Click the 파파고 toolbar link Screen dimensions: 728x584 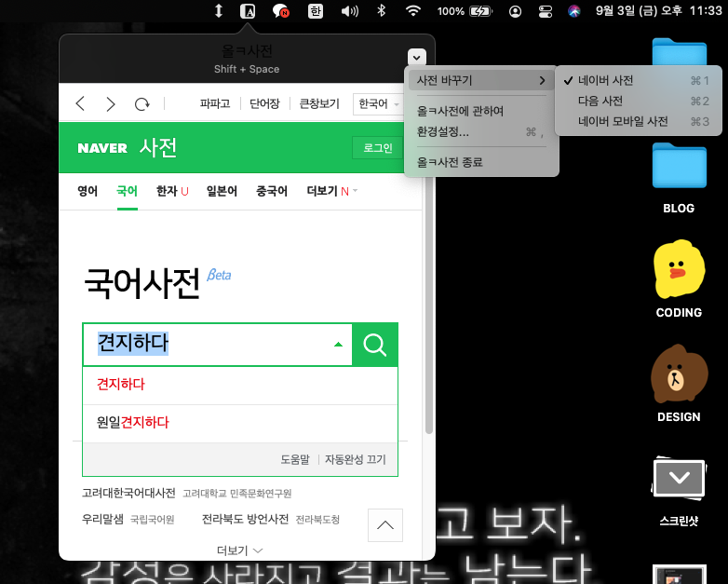[x=215, y=103]
